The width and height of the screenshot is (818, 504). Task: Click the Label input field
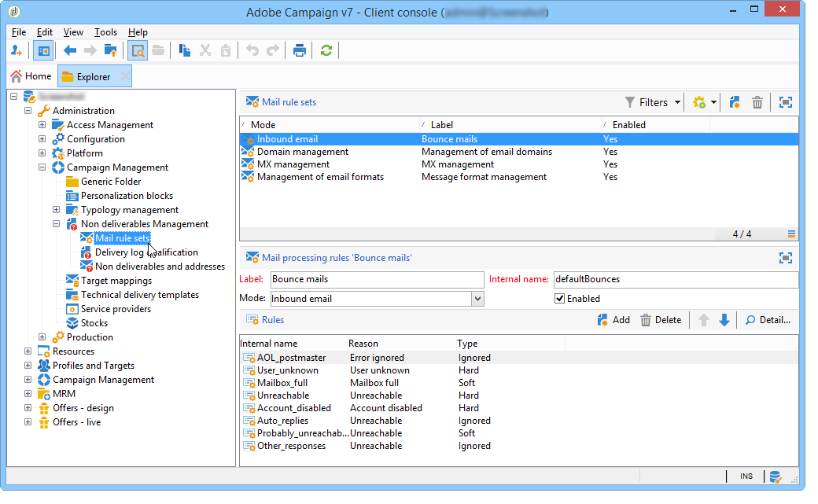pyautogui.click(x=378, y=279)
